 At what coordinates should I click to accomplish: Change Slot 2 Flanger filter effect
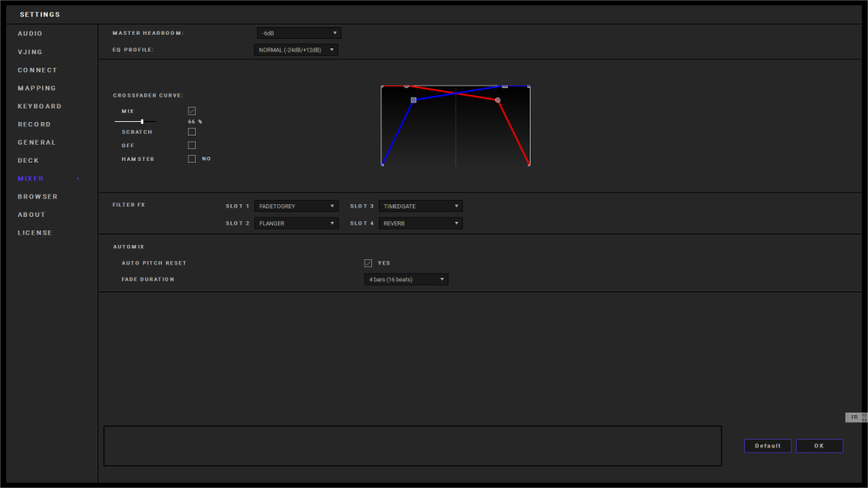tap(296, 224)
